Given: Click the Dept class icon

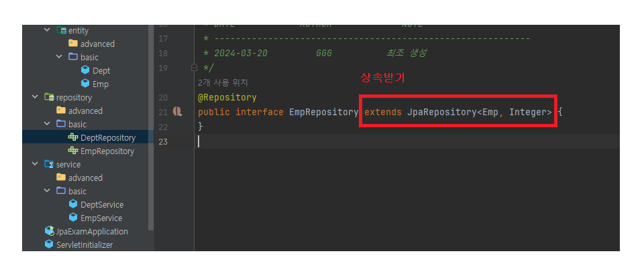Looking at the screenshot, I should click(85, 70).
